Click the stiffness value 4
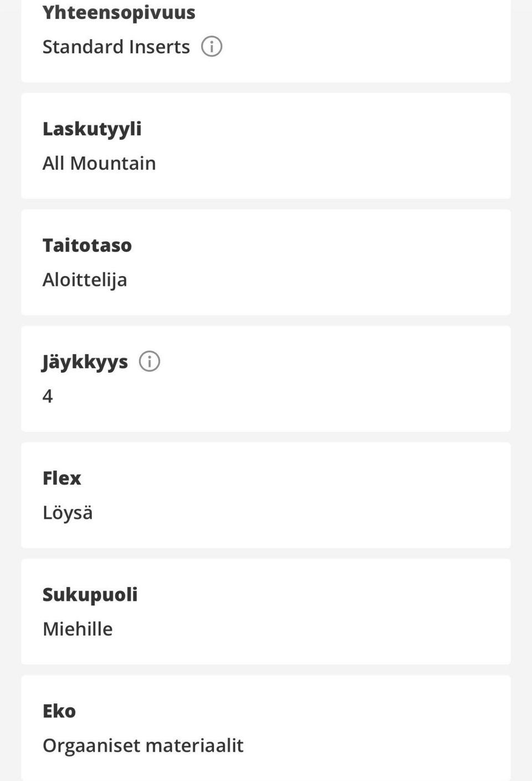This screenshot has width=532, height=781. coord(48,396)
